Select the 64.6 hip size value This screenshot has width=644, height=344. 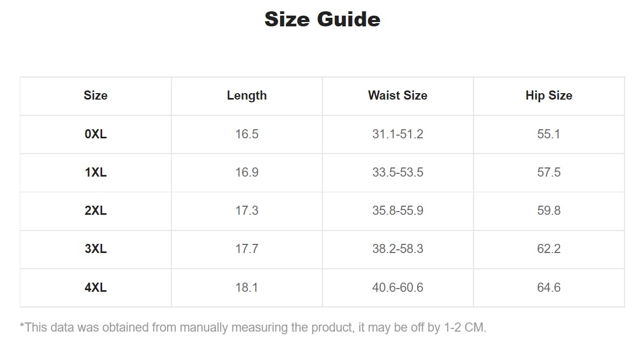coord(549,287)
